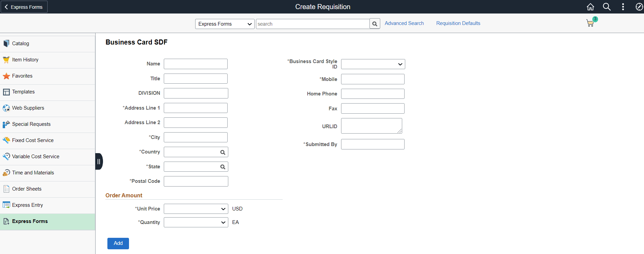The height and width of the screenshot is (254, 644).
Task: Select Variable Cost Service menu item
Action: [48, 157]
